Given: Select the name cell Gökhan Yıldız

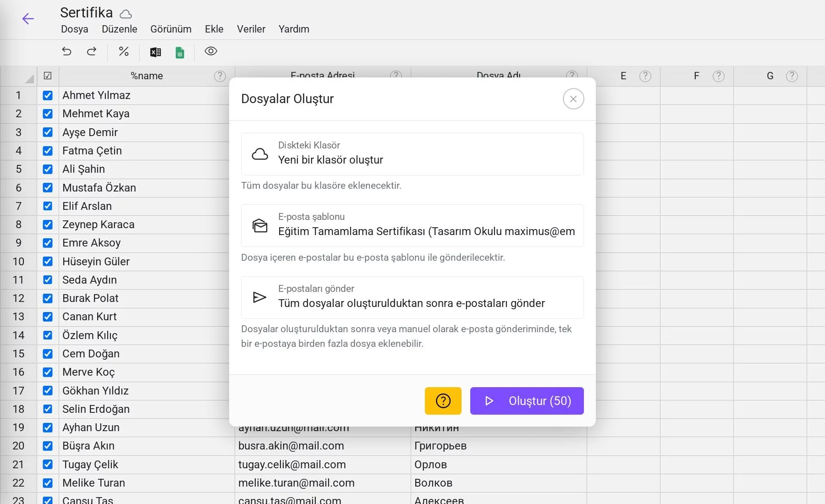Looking at the screenshot, I should click(x=147, y=391).
